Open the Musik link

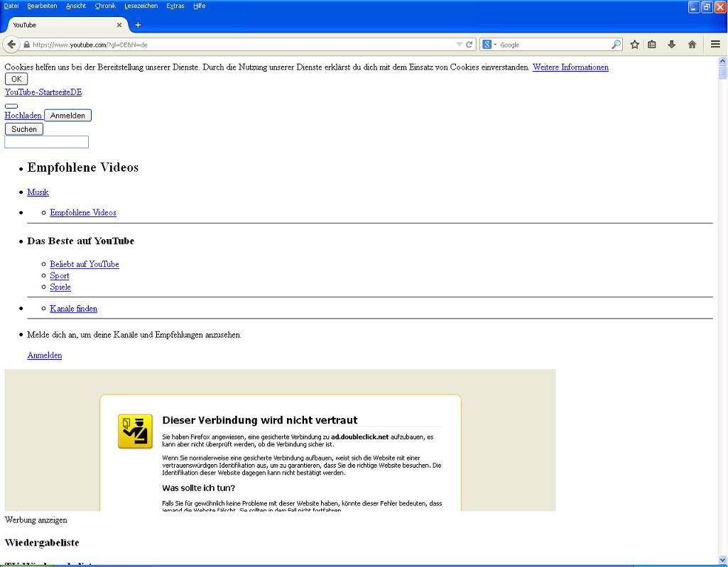tap(38, 192)
